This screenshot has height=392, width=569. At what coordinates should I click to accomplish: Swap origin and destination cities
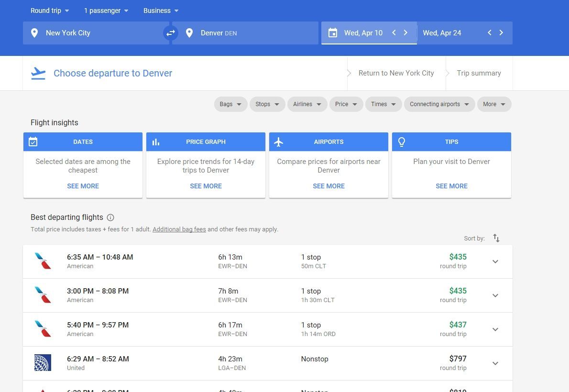pyautogui.click(x=171, y=33)
